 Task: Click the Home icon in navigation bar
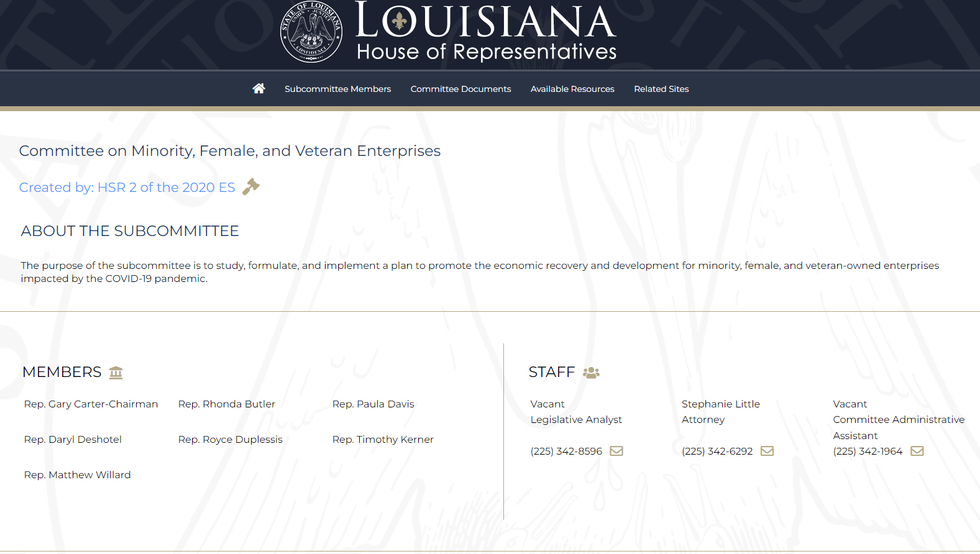click(x=259, y=88)
